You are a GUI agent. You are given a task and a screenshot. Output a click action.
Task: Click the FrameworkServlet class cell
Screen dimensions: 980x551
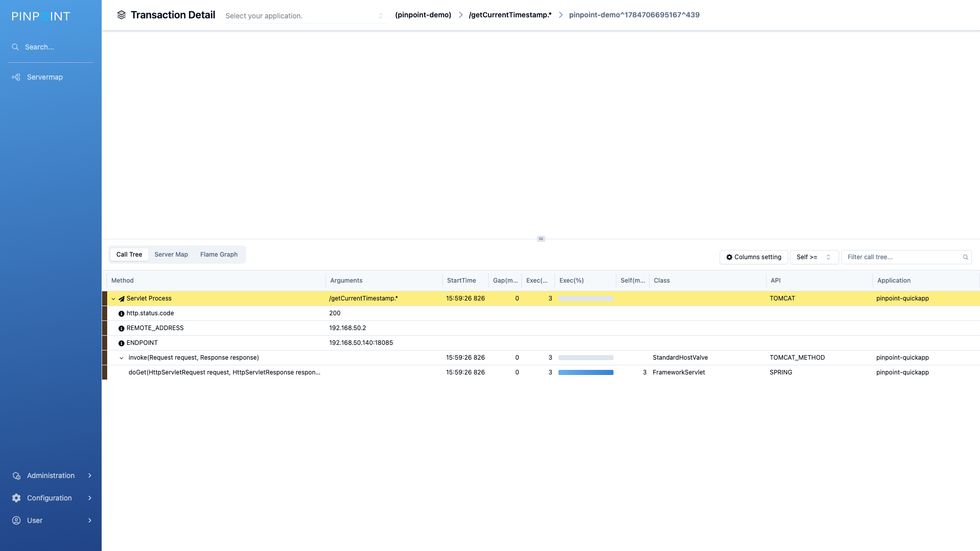click(679, 372)
